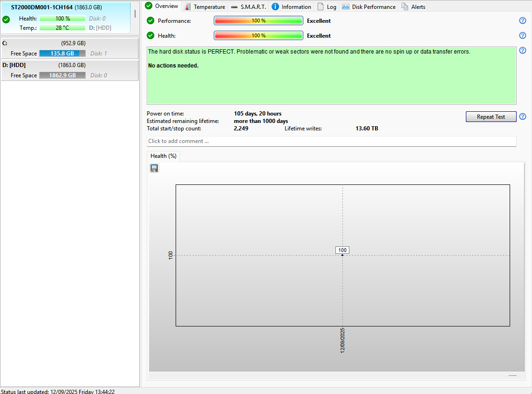Select the ST2000DM001-1CH164 disk entry
The width and height of the screenshot is (532, 394).
coord(66,18)
